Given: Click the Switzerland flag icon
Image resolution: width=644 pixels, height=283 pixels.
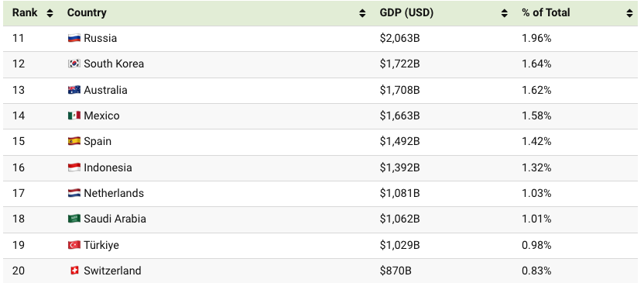Looking at the screenshot, I should click(x=74, y=271).
